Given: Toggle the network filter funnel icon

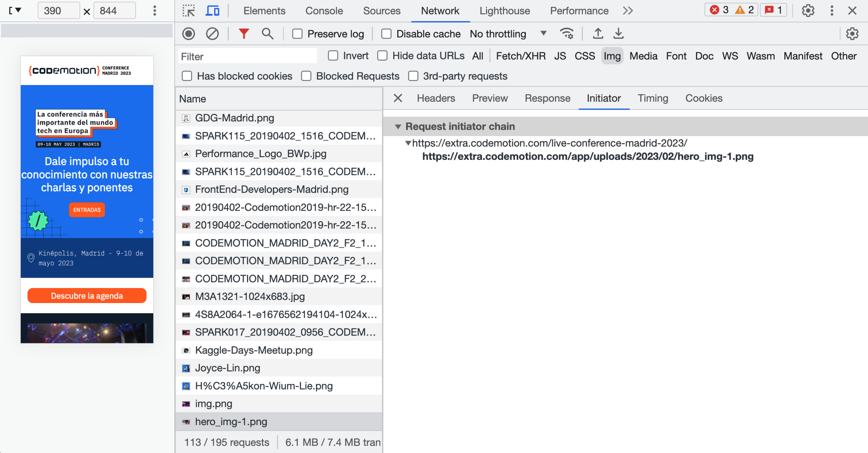Looking at the screenshot, I should [x=244, y=34].
